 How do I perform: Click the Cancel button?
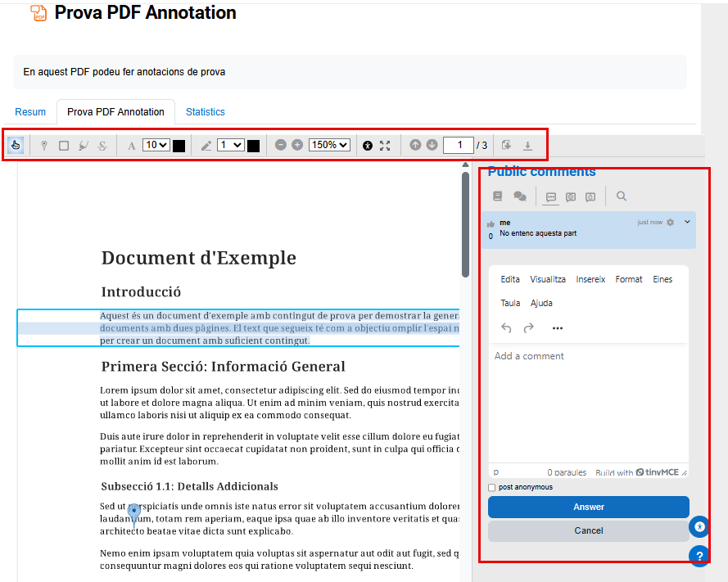tap(588, 530)
